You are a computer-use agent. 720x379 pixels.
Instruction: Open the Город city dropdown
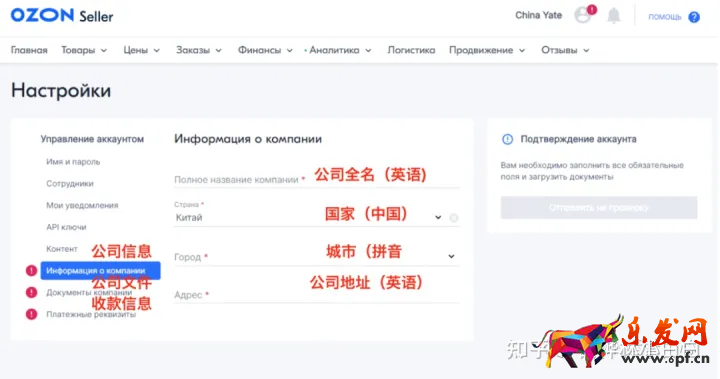[x=317, y=256]
